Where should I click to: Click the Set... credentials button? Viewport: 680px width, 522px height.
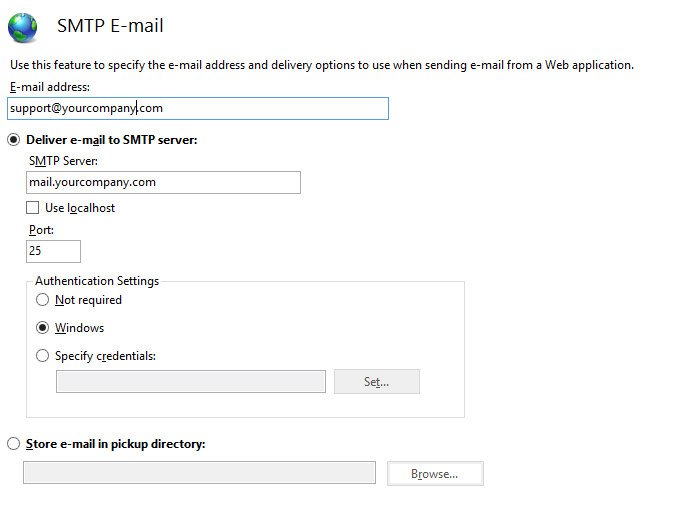(377, 382)
